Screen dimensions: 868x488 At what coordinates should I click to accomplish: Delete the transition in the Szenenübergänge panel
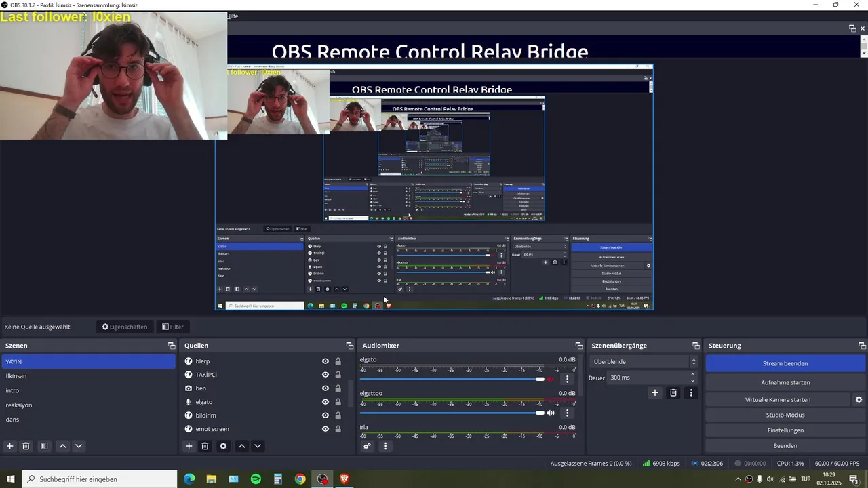(673, 392)
